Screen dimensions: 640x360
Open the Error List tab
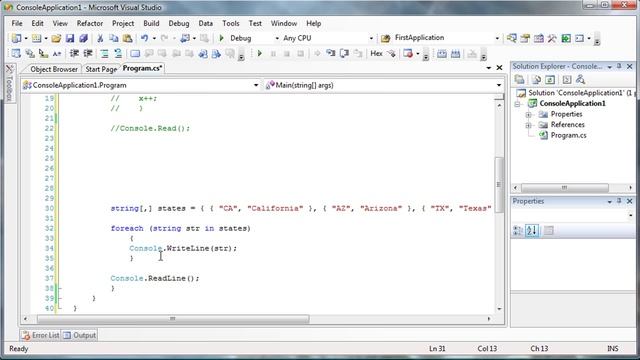click(41, 335)
